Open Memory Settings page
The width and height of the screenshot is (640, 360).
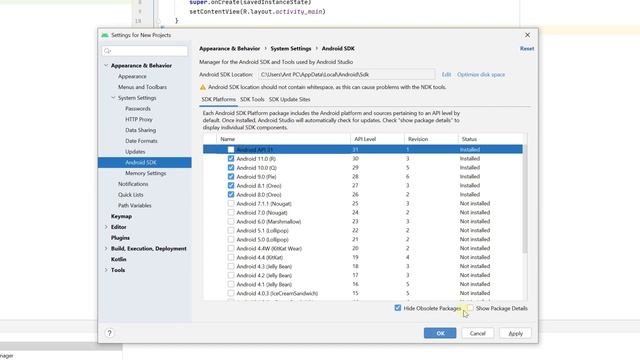(145, 173)
